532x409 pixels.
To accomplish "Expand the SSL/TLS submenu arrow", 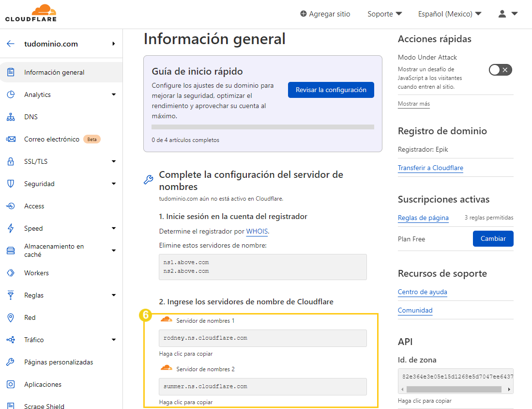I will (114, 161).
